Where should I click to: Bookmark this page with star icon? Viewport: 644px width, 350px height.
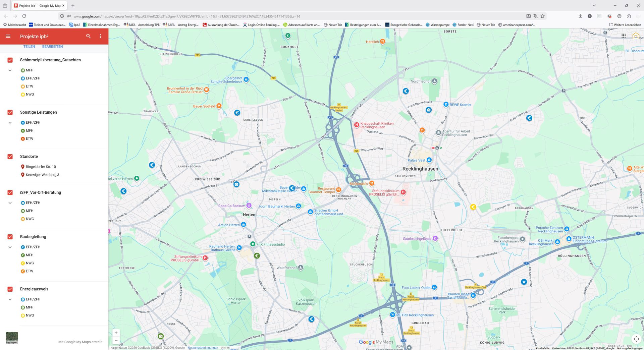(542, 16)
